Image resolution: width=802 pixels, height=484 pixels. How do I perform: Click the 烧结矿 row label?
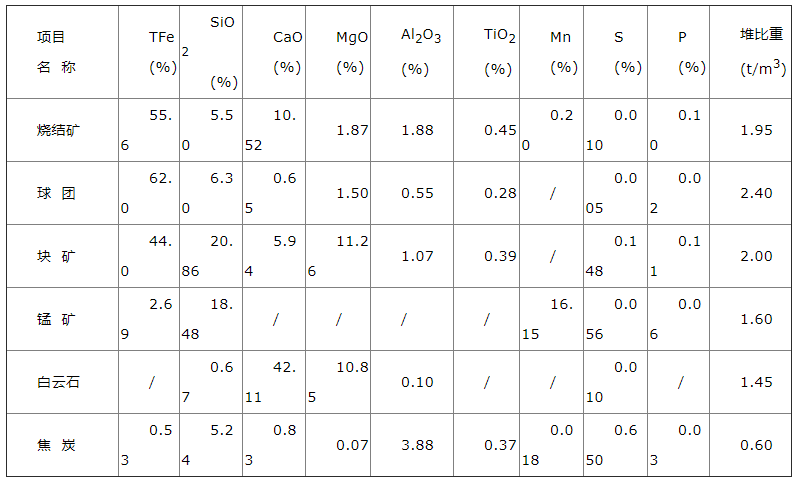(x=62, y=130)
